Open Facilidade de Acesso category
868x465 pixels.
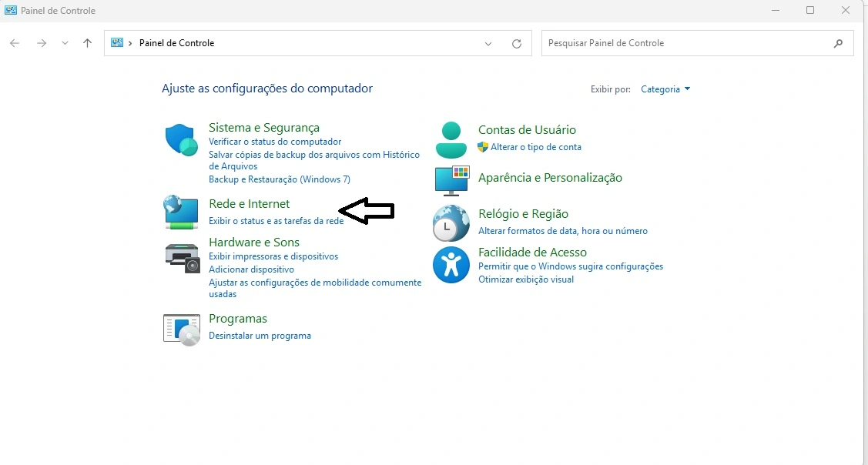(x=532, y=252)
